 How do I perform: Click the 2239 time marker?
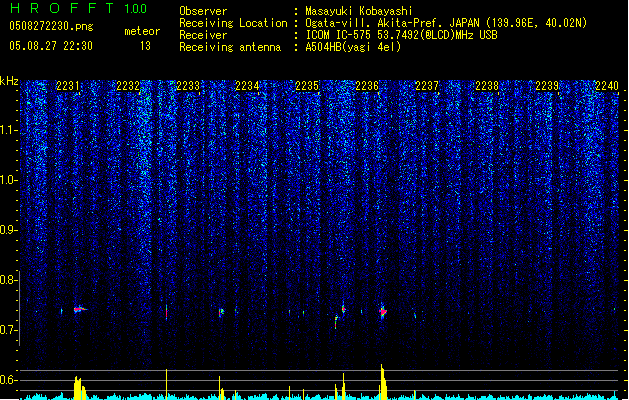point(547,86)
